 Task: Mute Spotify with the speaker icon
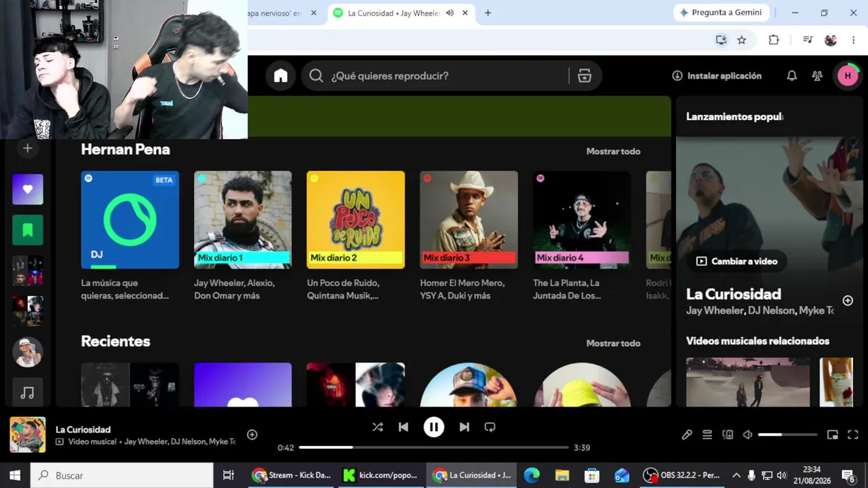[x=747, y=435]
